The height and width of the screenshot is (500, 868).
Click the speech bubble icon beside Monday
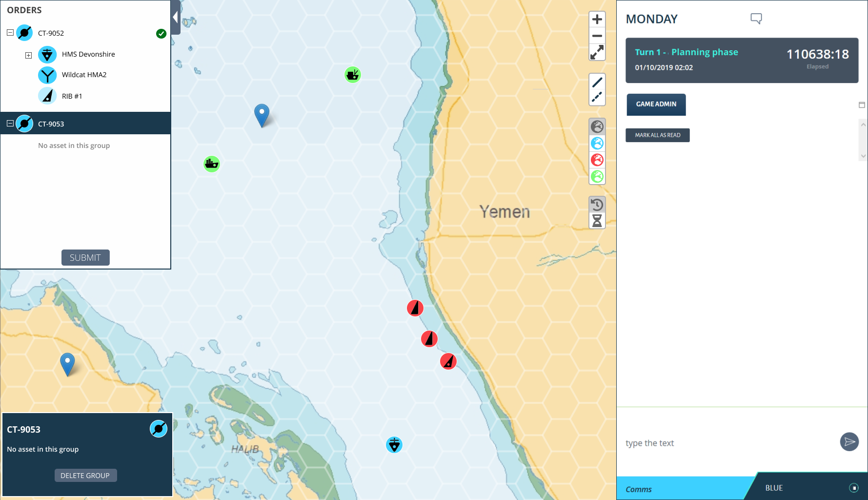(x=756, y=19)
